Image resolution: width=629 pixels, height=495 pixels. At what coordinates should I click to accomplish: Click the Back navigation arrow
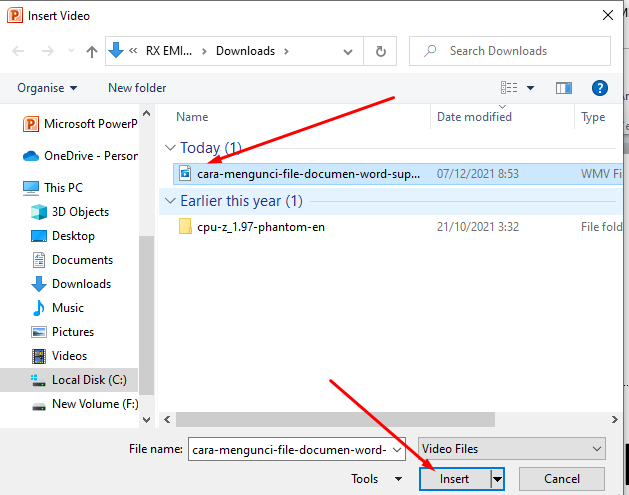point(19,51)
